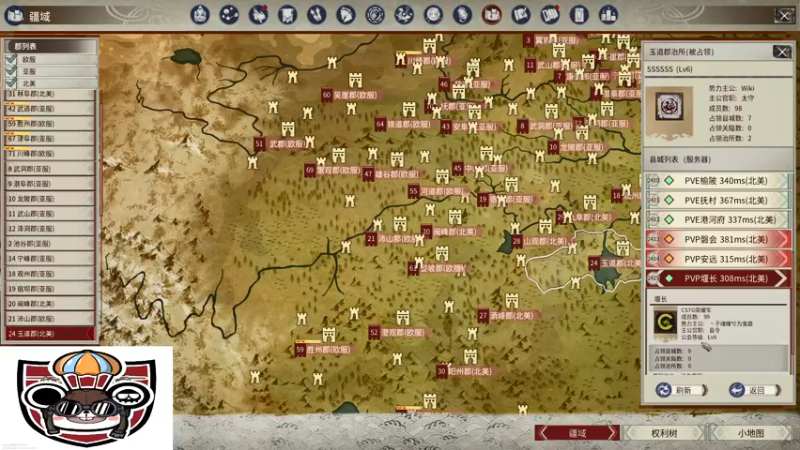The height and width of the screenshot is (450, 800).
Task: Click the SSSSSS guild emblem thumbnail
Action: coord(669,107)
